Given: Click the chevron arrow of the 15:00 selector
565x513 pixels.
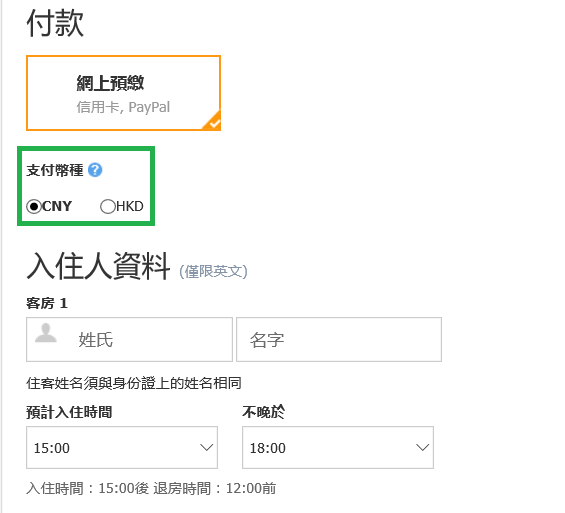Looking at the screenshot, I should [x=206, y=447].
